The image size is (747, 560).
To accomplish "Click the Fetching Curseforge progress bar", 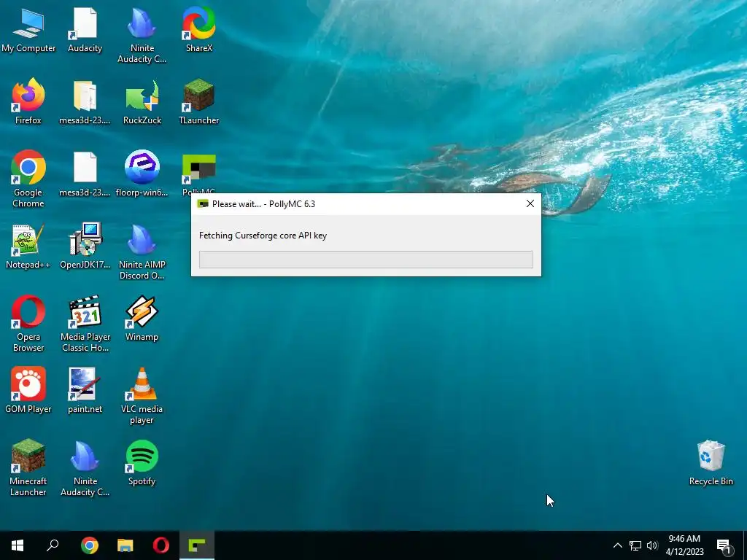I will [366, 260].
